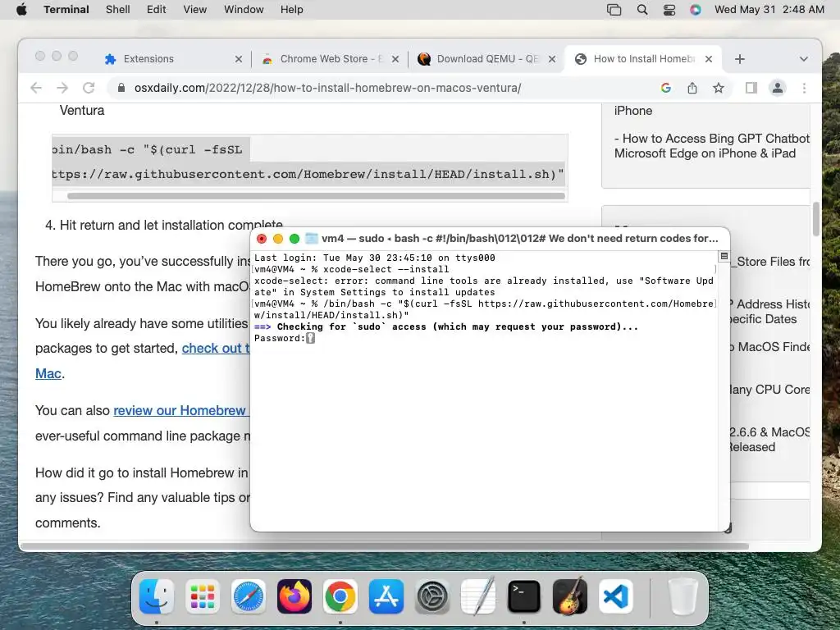840x630 pixels.
Task: Select the How to Install Homebrew tab
Action: point(644,59)
